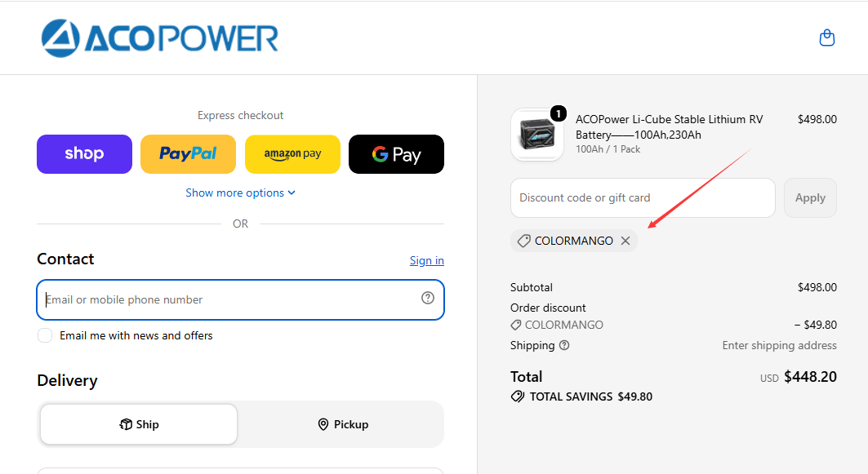The width and height of the screenshot is (868, 474).
Task: Click the order discount amount − $49.80
Action: tap(816, 325)
